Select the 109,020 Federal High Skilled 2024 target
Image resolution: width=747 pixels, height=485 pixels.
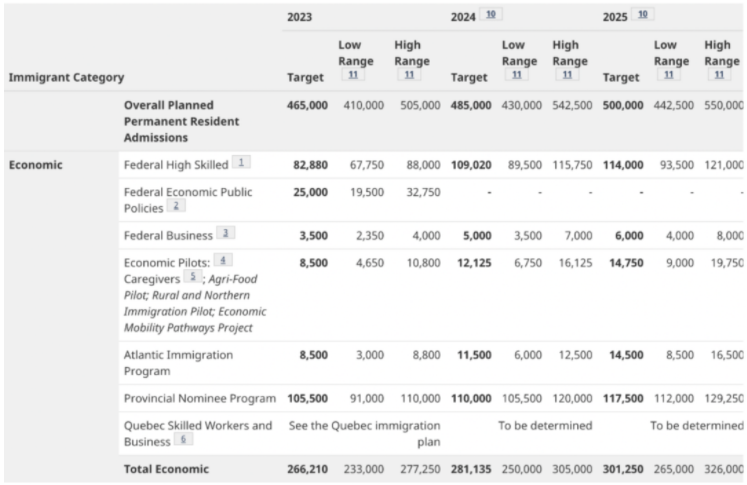point(471,165)
